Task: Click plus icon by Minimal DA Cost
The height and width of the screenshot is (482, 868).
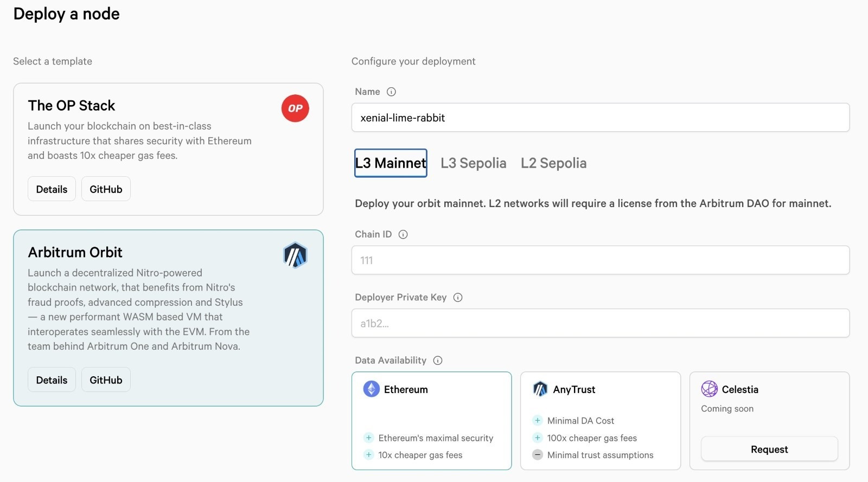Action: 538,421
